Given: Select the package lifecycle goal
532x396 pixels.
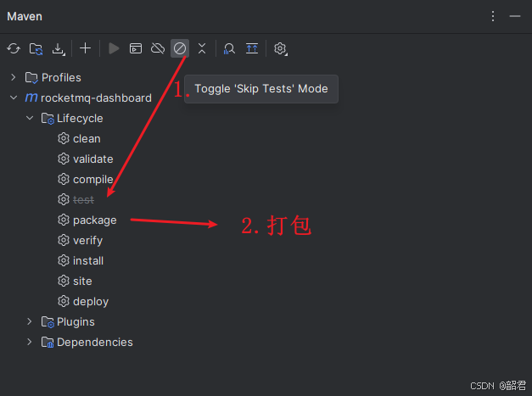Looking at the screenshot, I should click(95, 220).
